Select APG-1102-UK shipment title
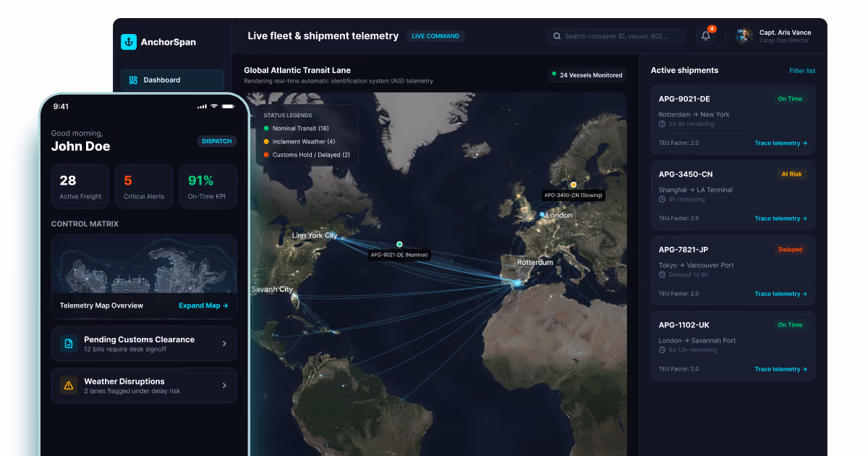The width and height of the screenshot is (868, 456). [x=684, y=325]
